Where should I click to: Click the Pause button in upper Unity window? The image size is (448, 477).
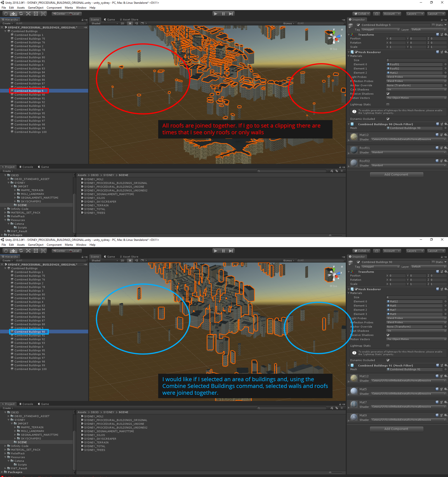pos(223,14)
